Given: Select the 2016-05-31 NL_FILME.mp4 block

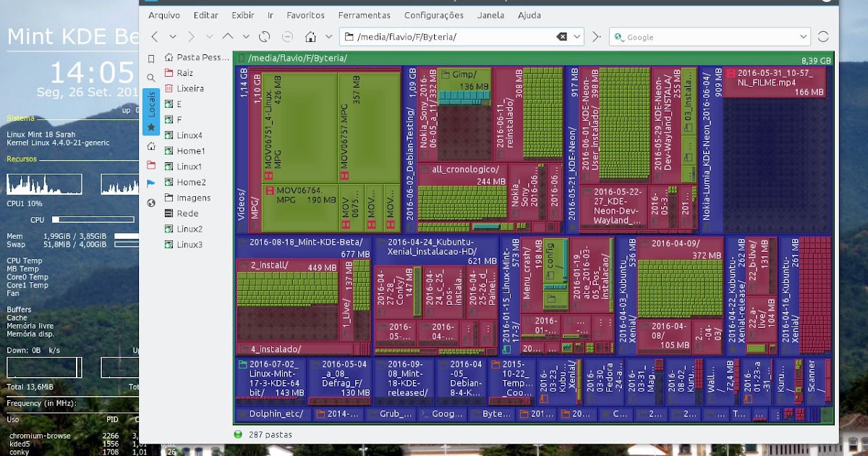Looking at the screenshot, I should [777, 82].
